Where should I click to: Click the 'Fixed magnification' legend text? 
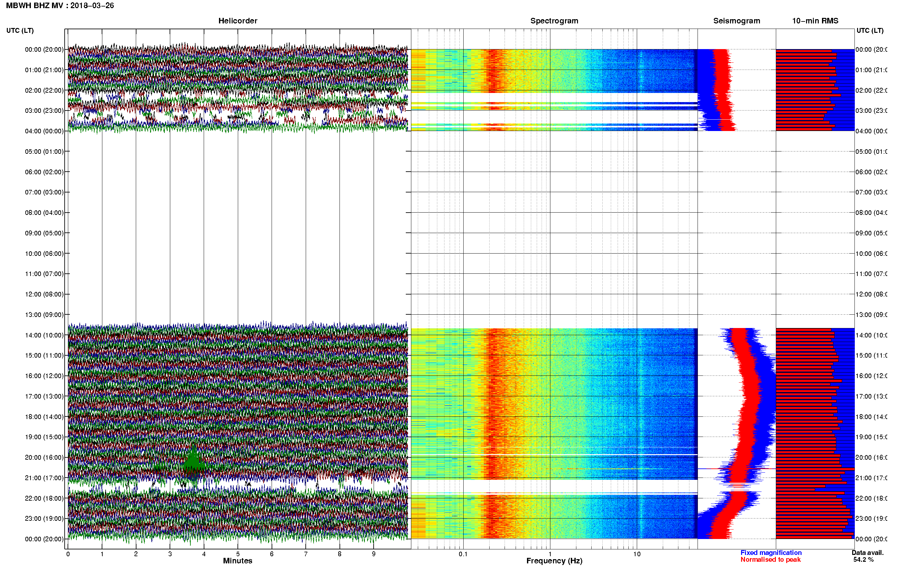771,553
